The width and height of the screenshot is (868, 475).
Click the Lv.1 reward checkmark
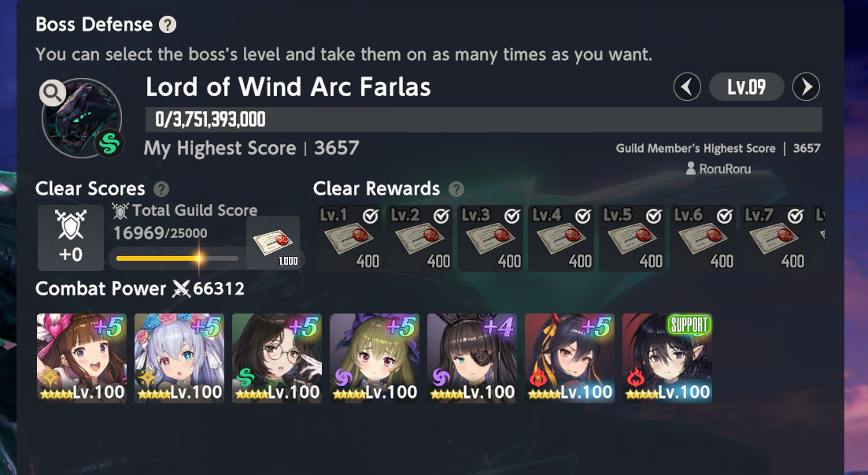point(371,216)
